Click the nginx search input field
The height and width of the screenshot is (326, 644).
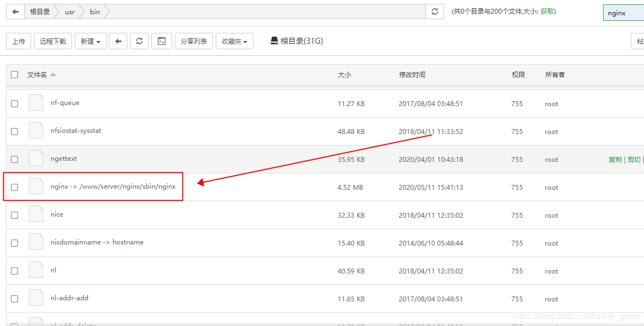pyautogui.click(x=623, y=13)
